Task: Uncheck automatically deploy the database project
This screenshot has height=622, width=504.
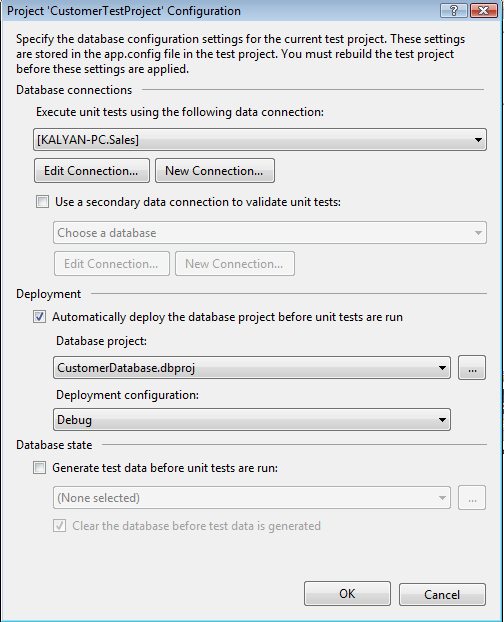Action: pos(39,317)
